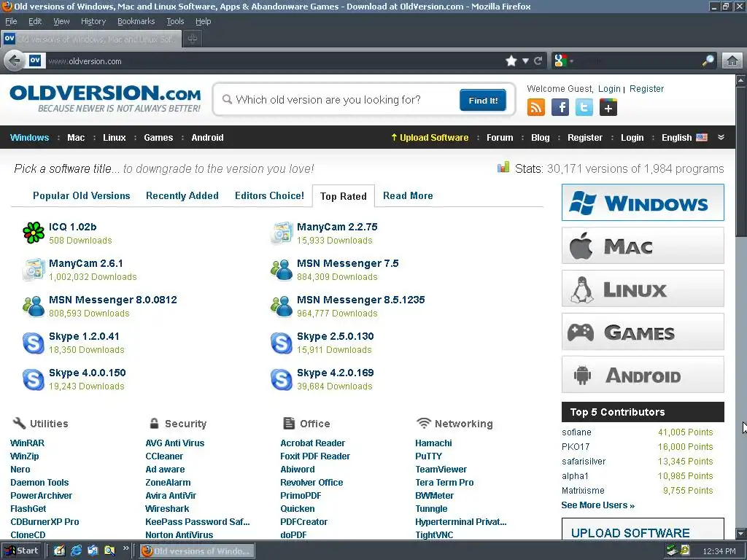Open the Blog link in navbar
The width and height of the screenshot is (747, 560).
click(x=541, y=137)
